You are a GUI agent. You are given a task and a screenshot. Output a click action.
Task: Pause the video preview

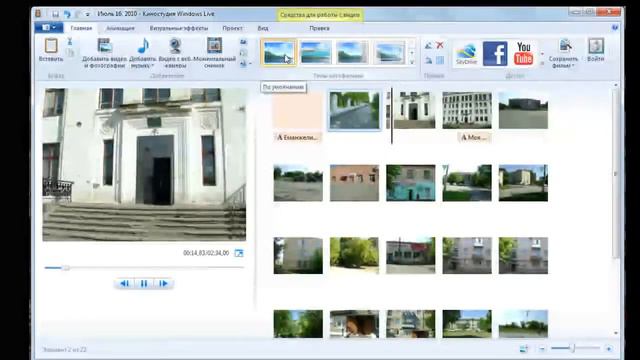pos(144,283)
